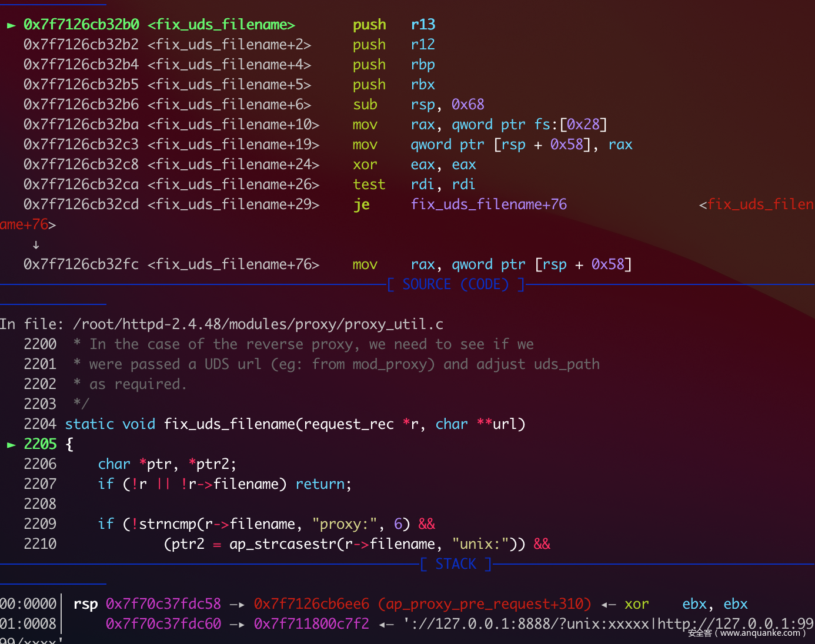
Task: Click the je jump mnemonic
Action: [x=361, y=204]
